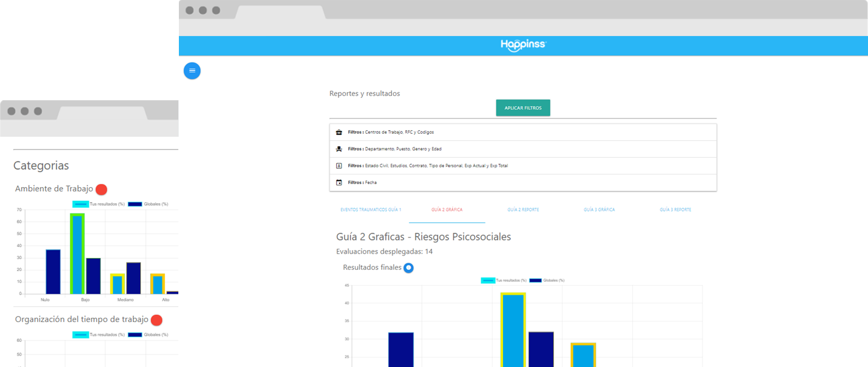Click the green-outlined Bajo bar in Ambiente chart
Screen dimensions: 868x367
(x=77, y=254)
